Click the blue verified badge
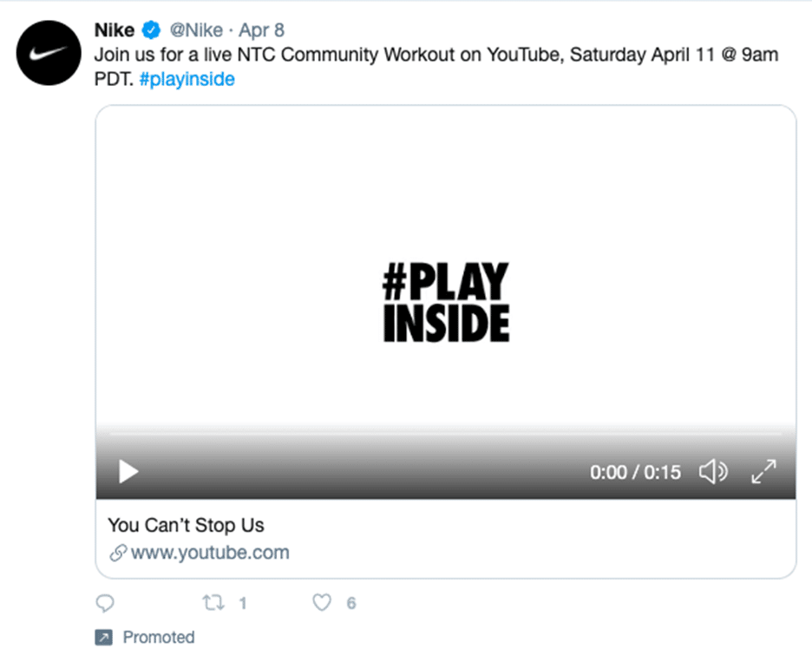 [151, 30]
